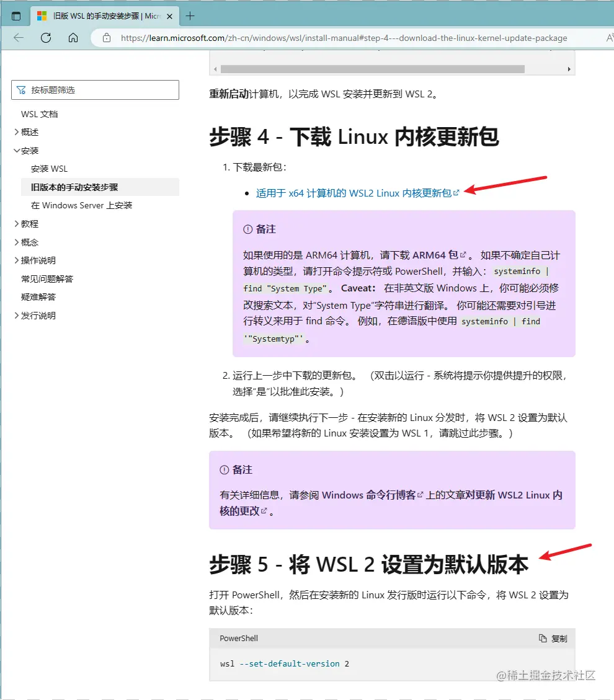Close the WSL manual install tab

coord(170,16)
